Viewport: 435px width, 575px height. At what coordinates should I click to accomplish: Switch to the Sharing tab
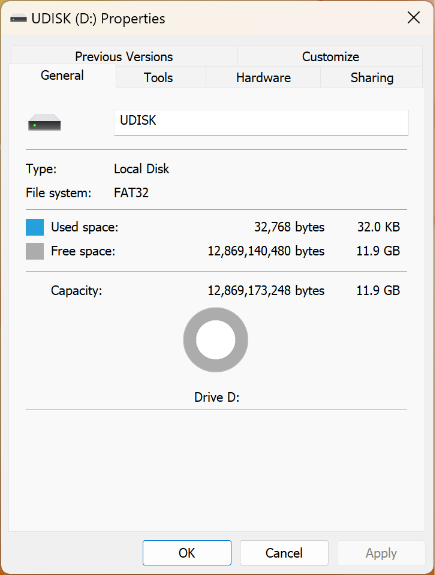[372, 77]
